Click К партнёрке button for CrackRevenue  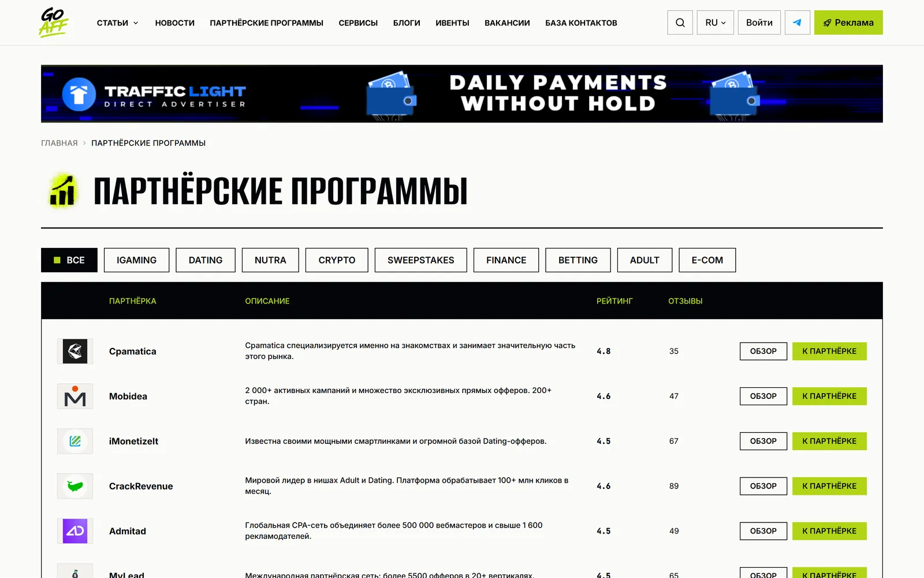click(x=829, y=486)
